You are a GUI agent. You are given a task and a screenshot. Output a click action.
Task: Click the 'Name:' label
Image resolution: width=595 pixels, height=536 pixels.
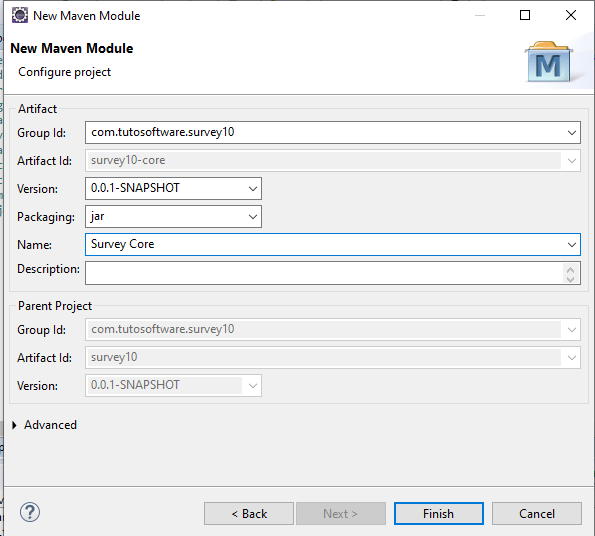[35, 245]
